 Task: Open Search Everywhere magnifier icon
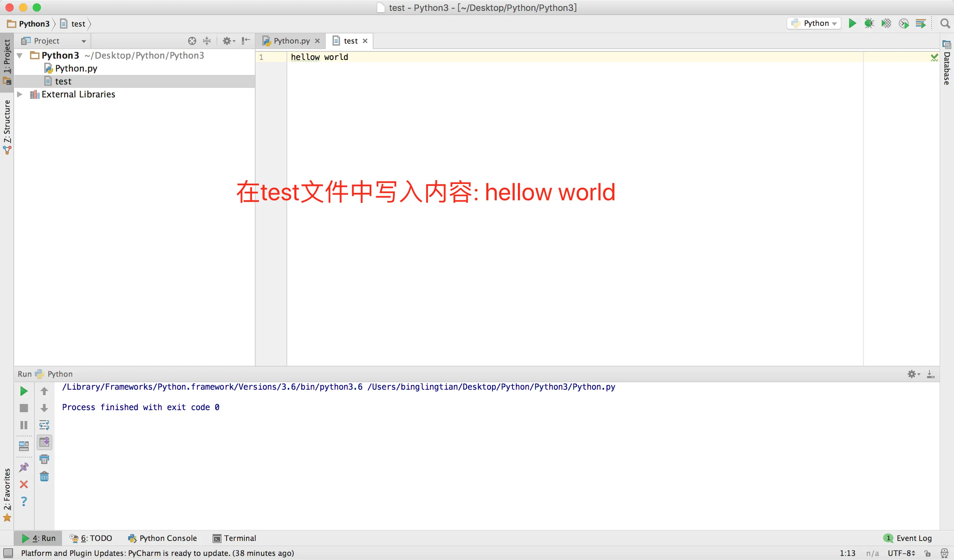pyautogui.click(x=945, y=24)
